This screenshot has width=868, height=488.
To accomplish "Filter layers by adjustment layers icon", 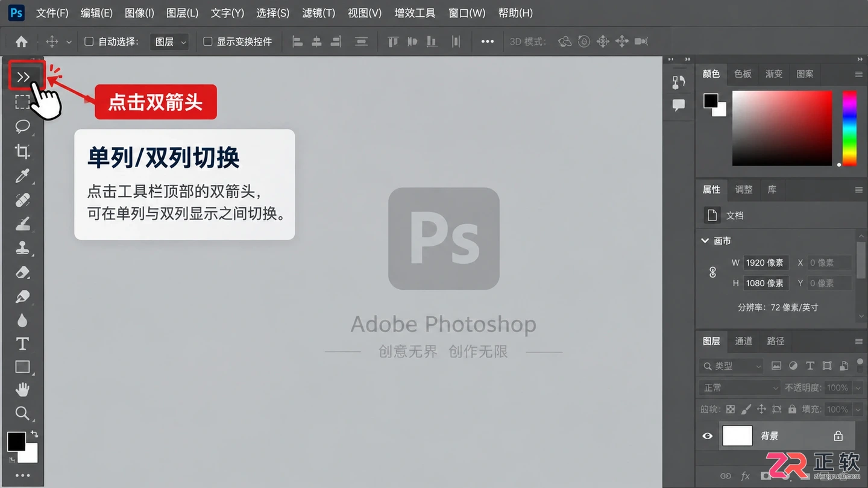I will (x=793, y=366).
